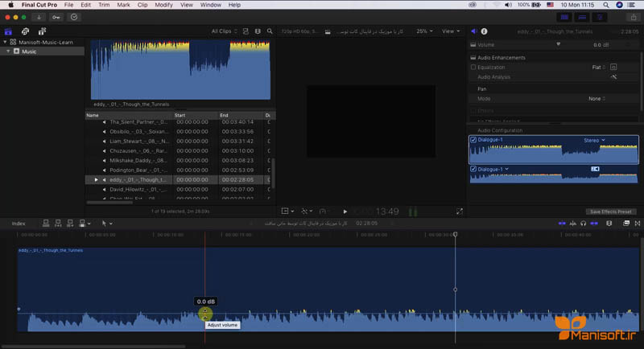Viewport: 644px width, 349px height.
Task: Open the browser search magnifier
Action: click(270, 31)
